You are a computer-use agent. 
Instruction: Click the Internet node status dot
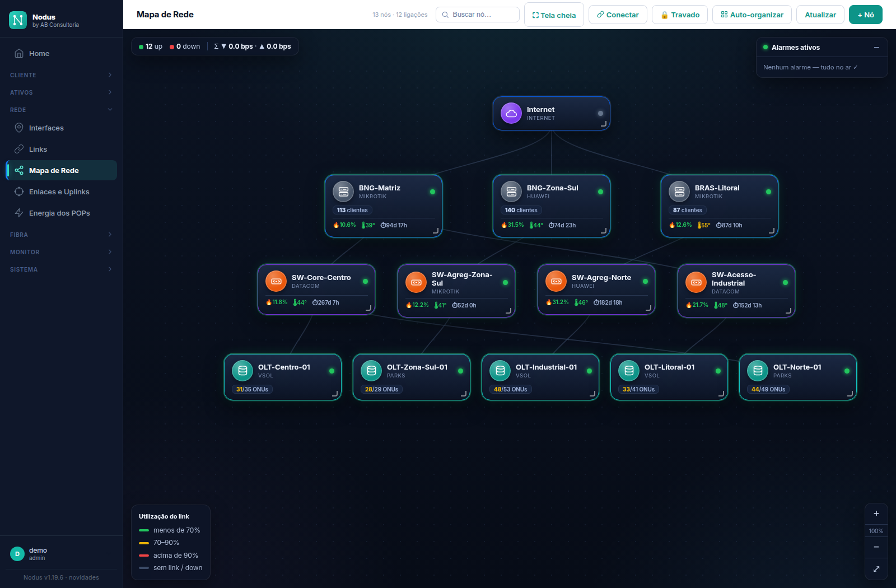[600, 113]
